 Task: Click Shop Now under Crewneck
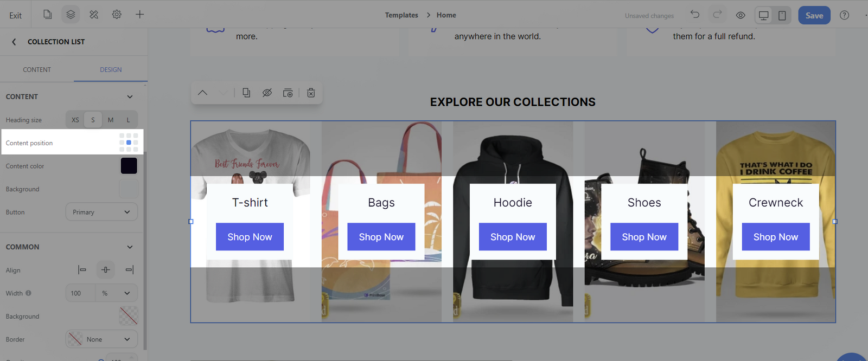(776, 237)
